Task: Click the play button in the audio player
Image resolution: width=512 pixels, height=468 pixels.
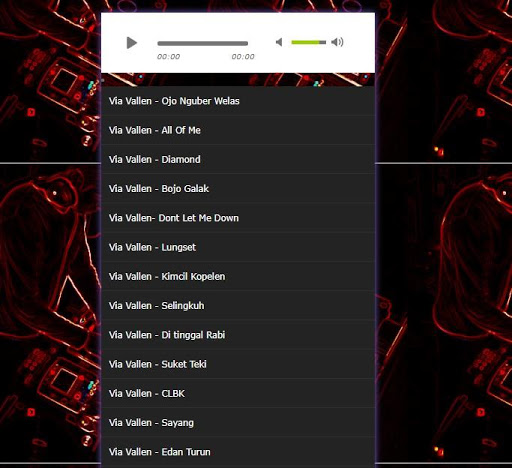Action: pos(132,43)
